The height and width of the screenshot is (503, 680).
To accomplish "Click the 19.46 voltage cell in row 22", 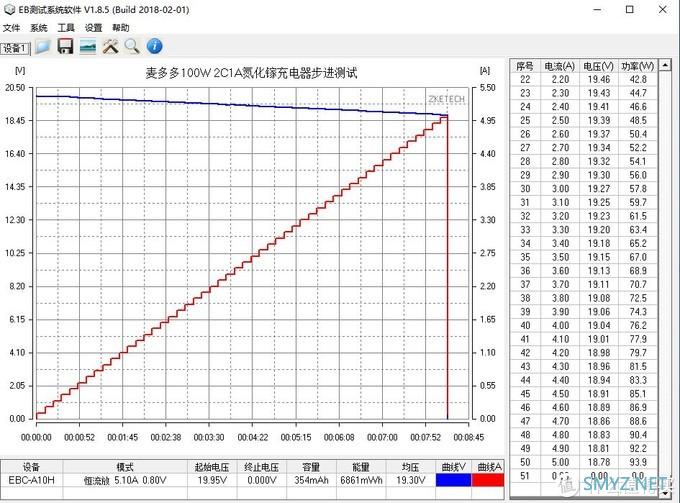I will pos(599,79).
